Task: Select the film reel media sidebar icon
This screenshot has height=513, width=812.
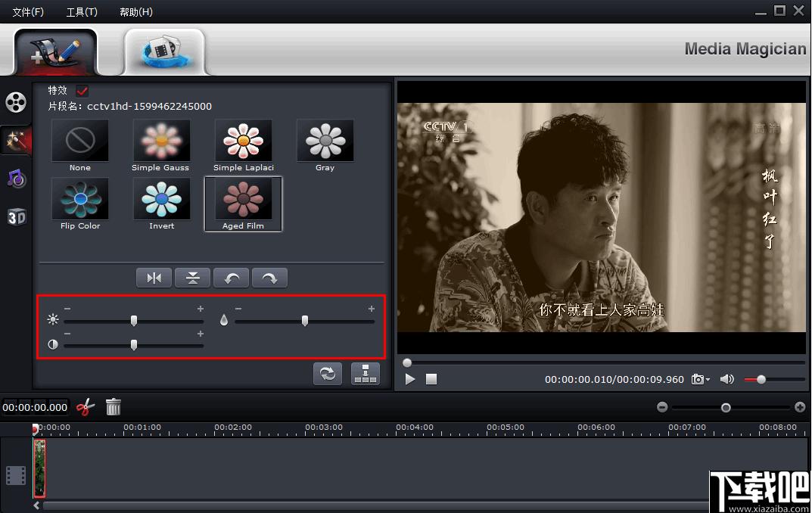Action: 16,102
